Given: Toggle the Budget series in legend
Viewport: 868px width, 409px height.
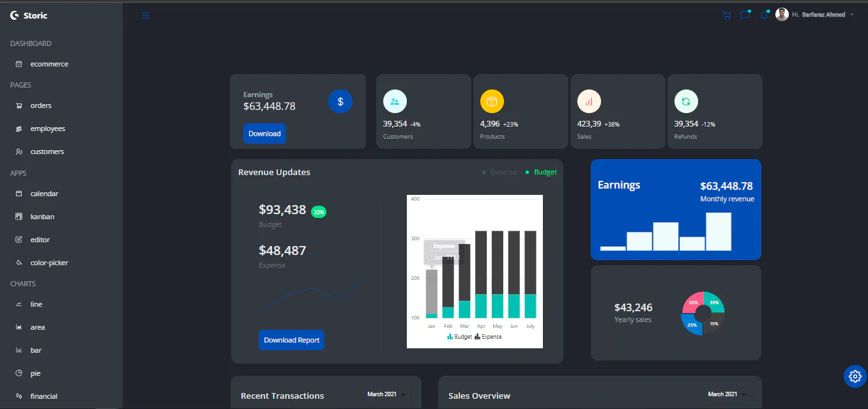Looking at the screenshot, I should click(x=541, y=172).
